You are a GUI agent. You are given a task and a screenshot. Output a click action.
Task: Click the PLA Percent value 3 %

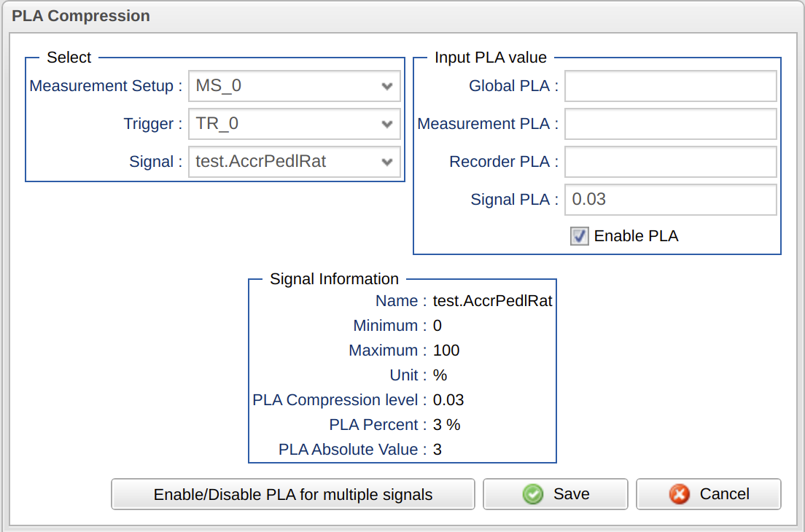pos(446,425)
